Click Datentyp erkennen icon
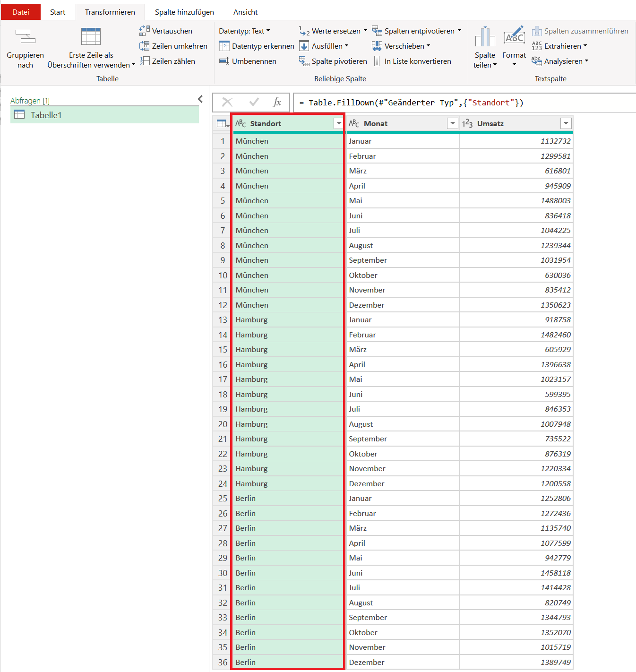This screenshot has width=636, height=672. click(x=224, y=46)
